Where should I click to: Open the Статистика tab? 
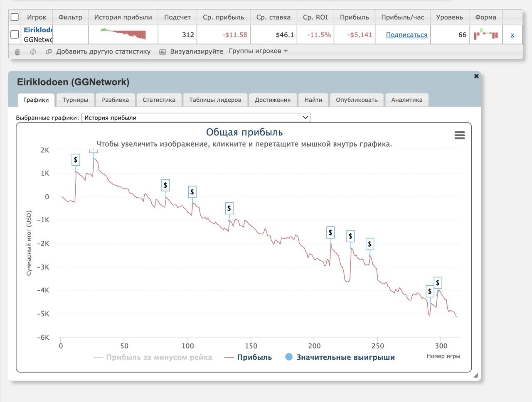(159, 100)
